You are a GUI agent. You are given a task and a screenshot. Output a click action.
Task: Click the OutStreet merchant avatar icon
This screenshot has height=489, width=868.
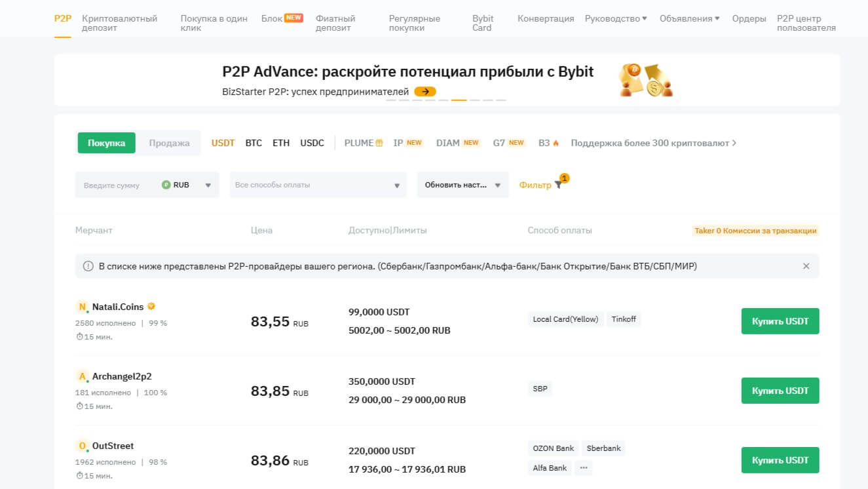pyautogui.click(x=83, y=446)
